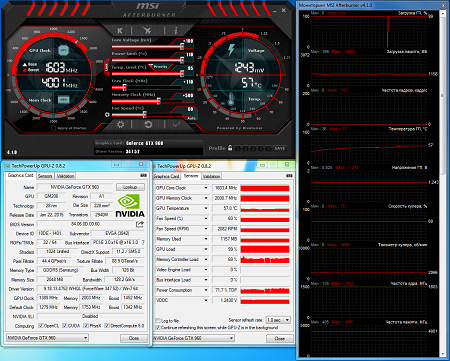This screenshot has width=450, height=361.
Task: Toggle the Apply at Startup option
Action: coord(53,128)
